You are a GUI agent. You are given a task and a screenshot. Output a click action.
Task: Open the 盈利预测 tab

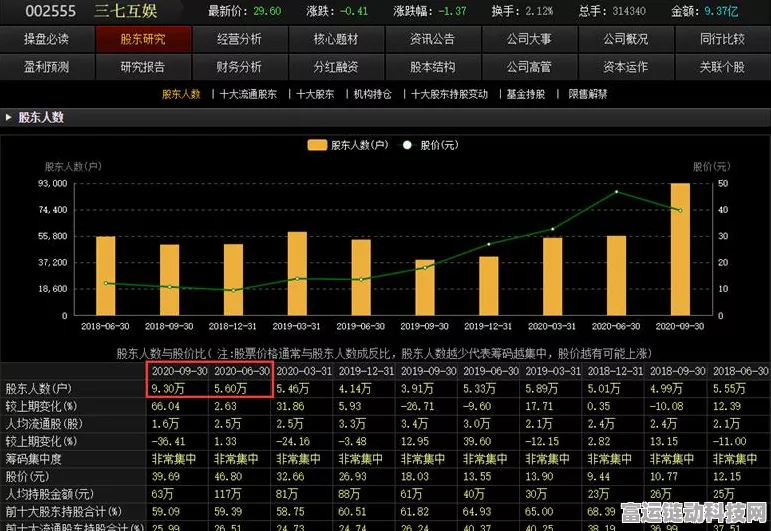[x=47, y=67]
